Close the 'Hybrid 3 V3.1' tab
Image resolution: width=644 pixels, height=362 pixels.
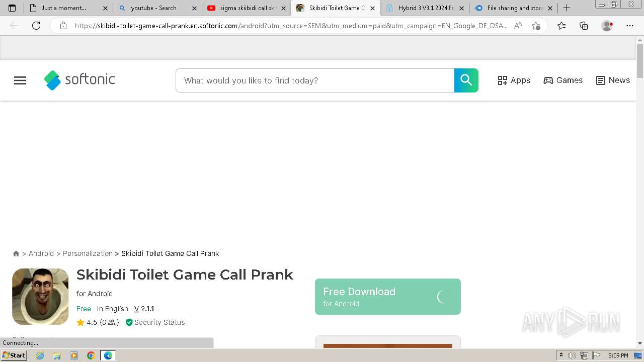tap(461, 8)
